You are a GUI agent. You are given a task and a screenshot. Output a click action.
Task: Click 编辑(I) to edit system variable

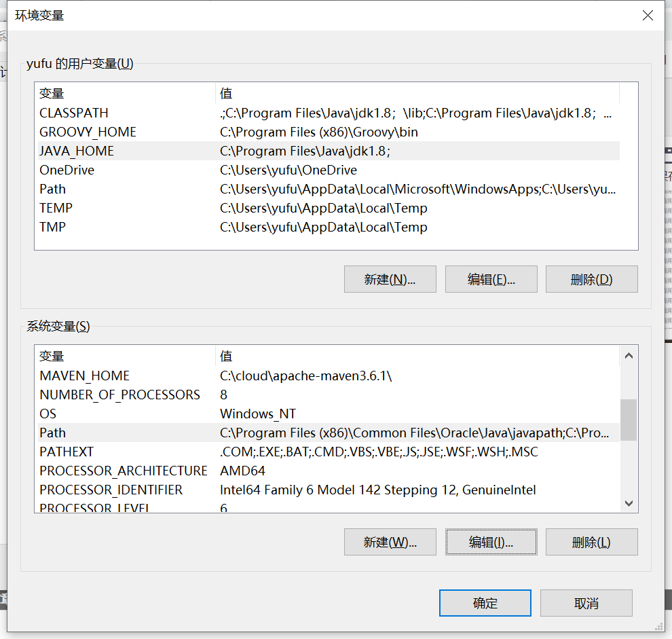coord(491,542)
